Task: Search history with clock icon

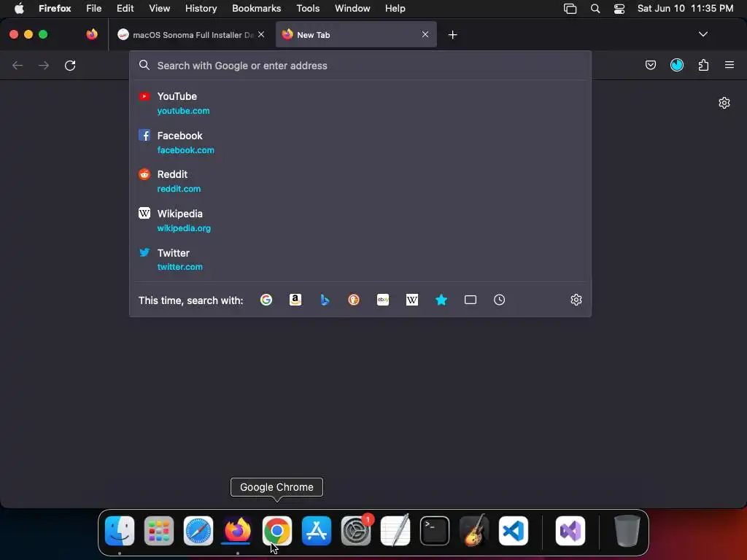Action: pyautogui.click(x=499, y=300)
